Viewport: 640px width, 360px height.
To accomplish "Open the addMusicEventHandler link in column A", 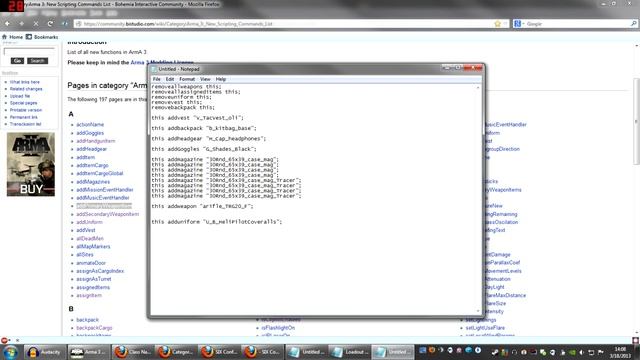I will click(103, 198).
